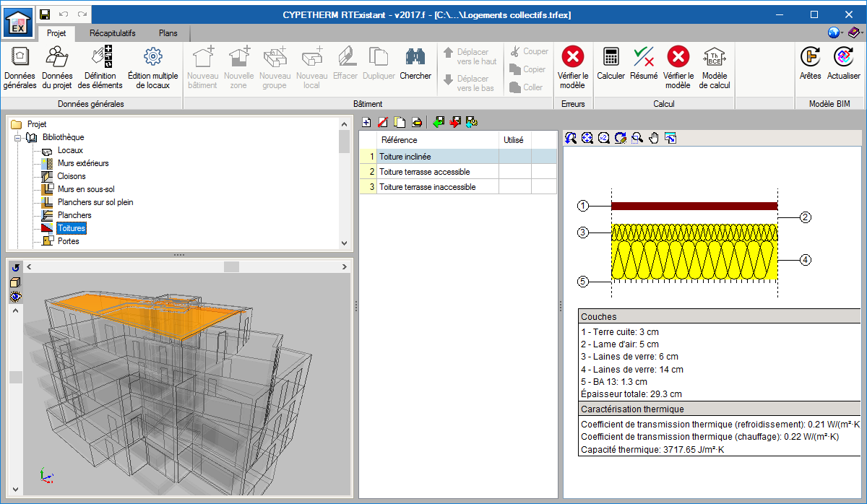Collapse the Bibliothèque tree node
The width and height of the screenshot is (867, 504).
[x=17, y=137]
